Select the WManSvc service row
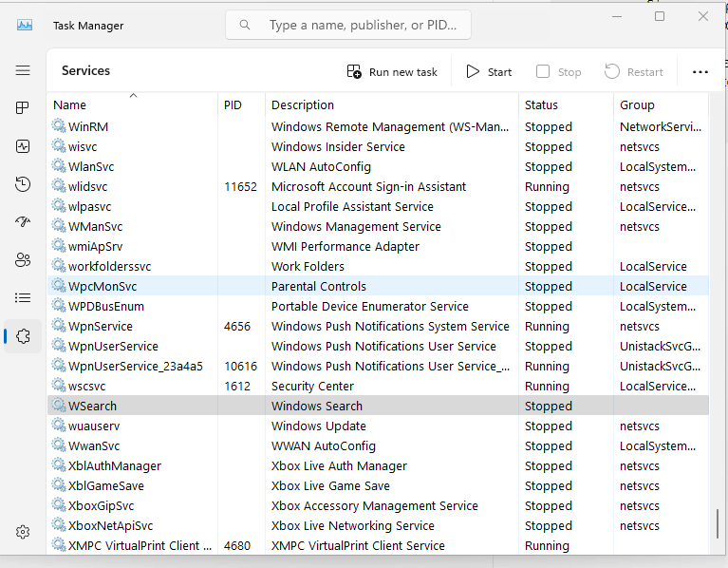 [x=378, y=227]
